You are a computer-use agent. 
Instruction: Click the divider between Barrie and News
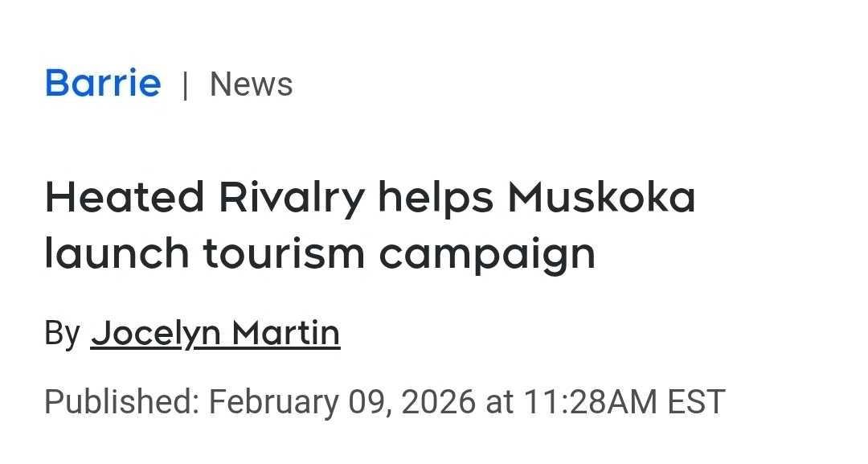[x=186, y=84]
